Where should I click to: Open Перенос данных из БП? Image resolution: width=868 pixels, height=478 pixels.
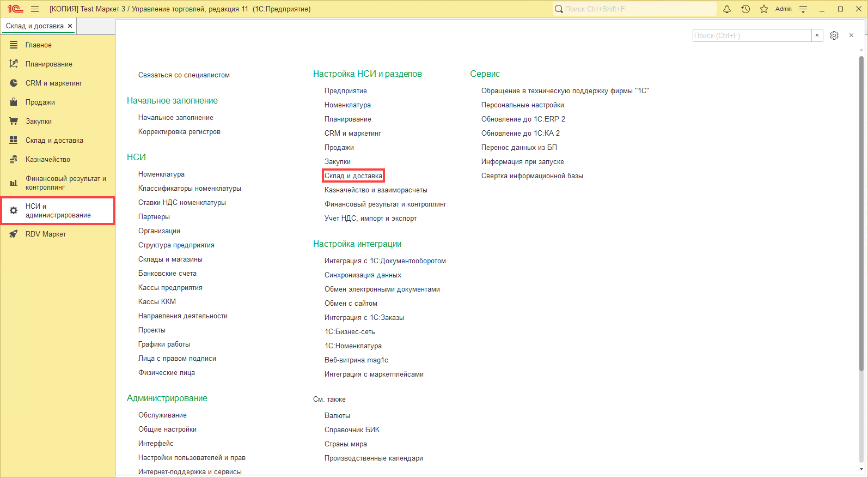pyautogui.click(x=519, y=147)
